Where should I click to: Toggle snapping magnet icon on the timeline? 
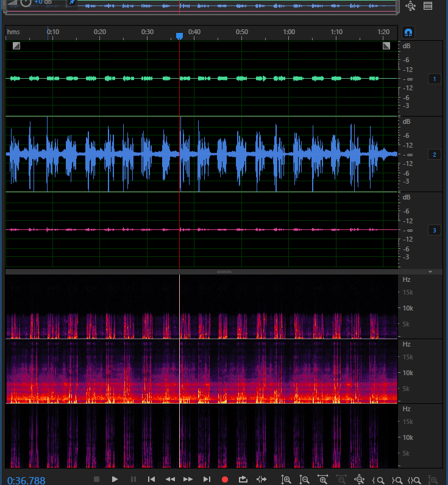(x=408, y=32)
